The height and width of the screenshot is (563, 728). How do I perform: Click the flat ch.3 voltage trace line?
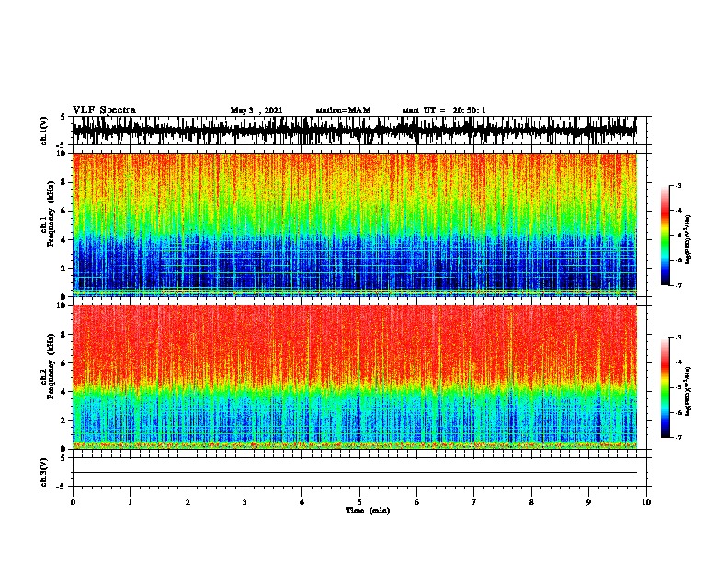[355, 473]
